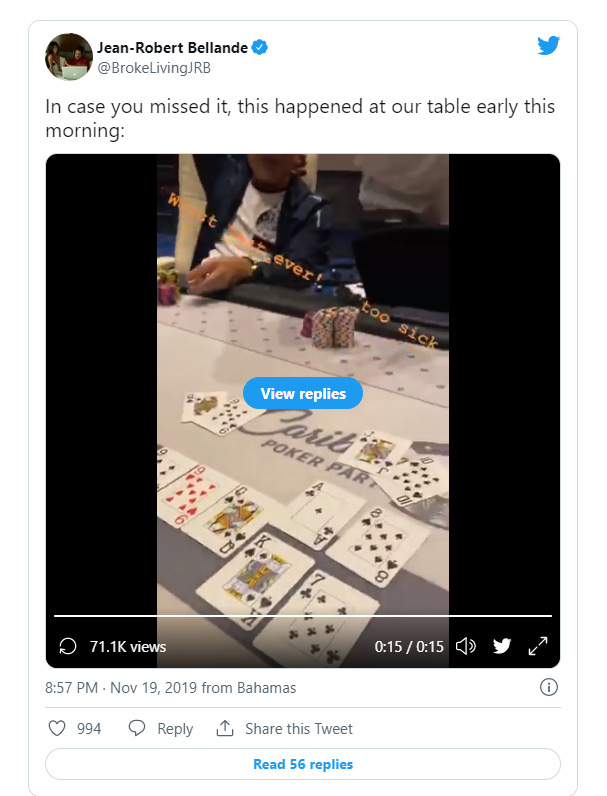Click the Reply speech bubble icon
Viewport: 607px width, 796px height.
[x=137, y=728]
